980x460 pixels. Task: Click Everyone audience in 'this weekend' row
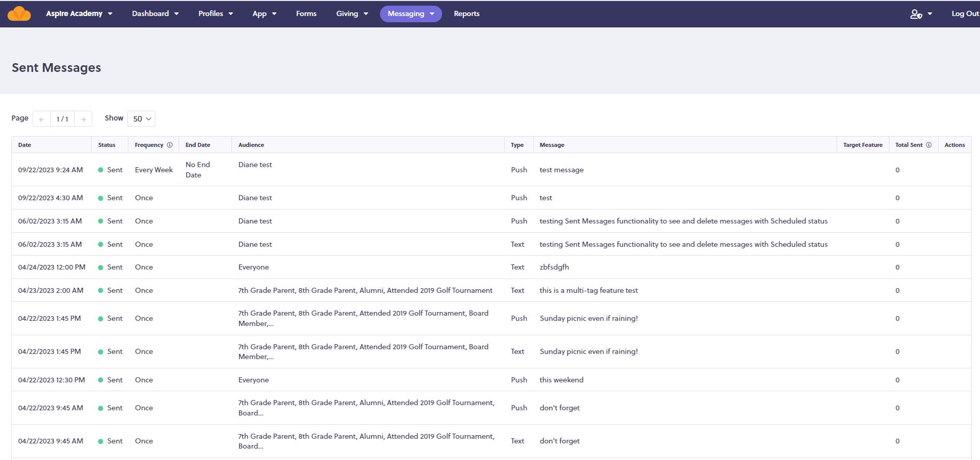254,380
